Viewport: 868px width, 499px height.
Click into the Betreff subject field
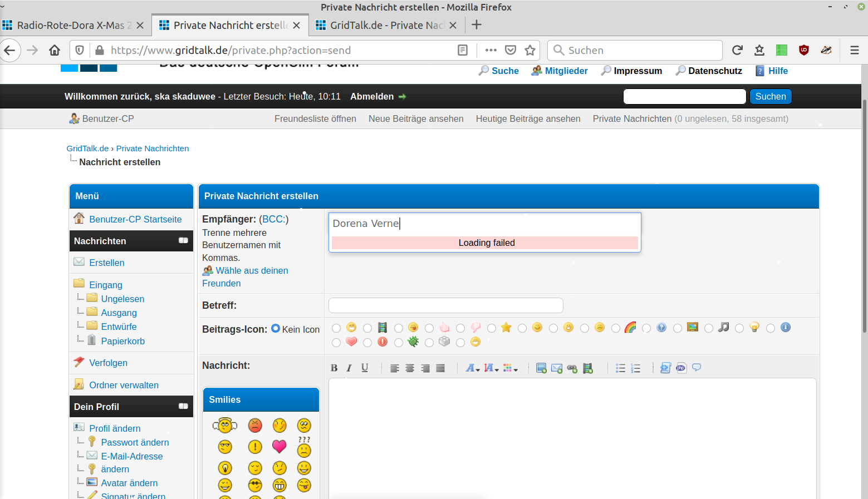coord(445,305)
